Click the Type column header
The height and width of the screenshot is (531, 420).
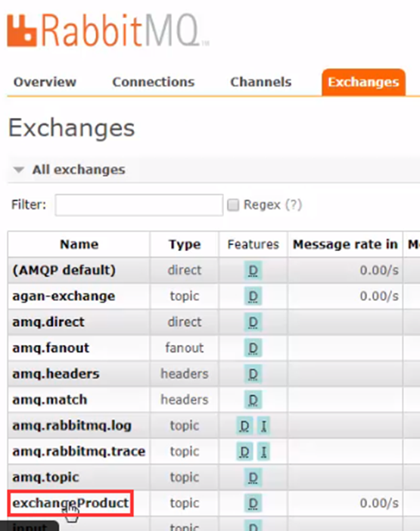(x=185, y=244)
